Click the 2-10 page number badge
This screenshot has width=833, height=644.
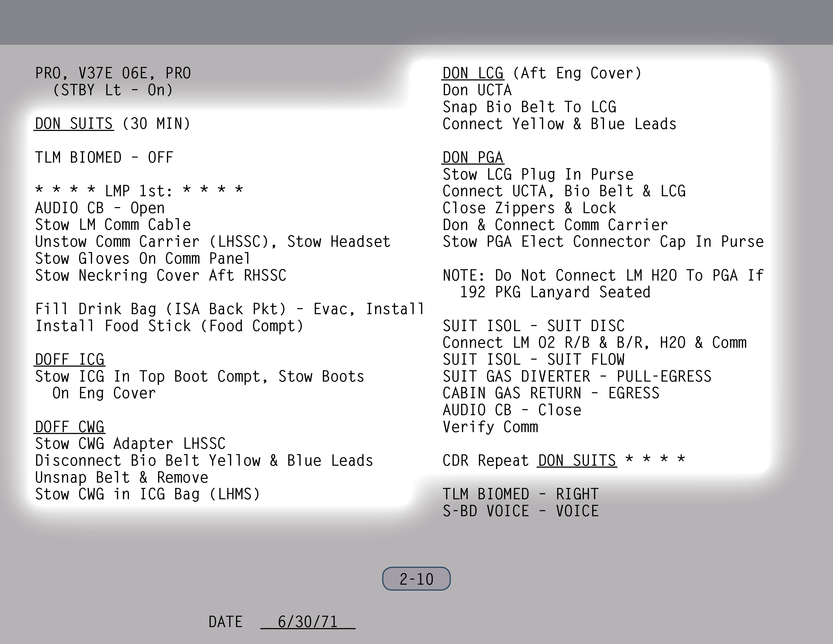(416, 579)
